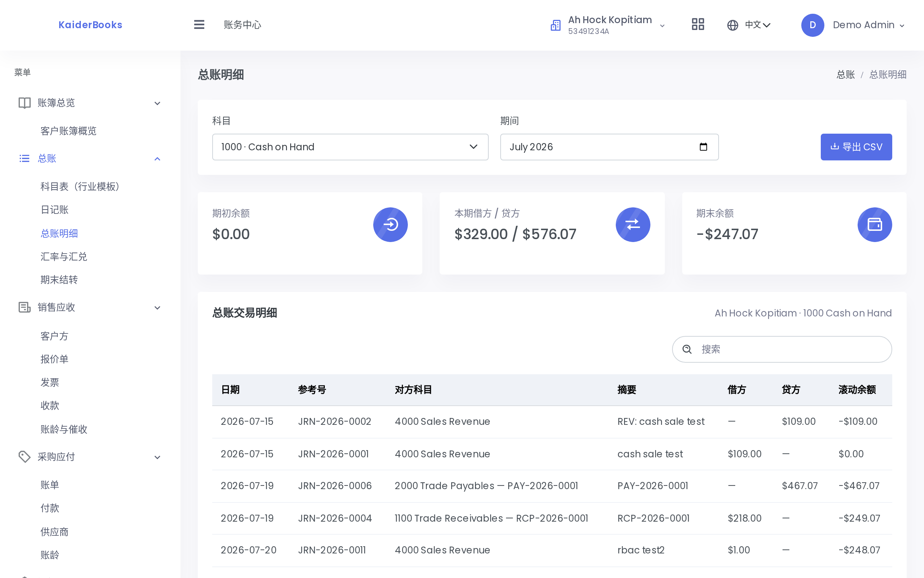The image size is (924, 578).
Task: Click the KaiderBooks logo link
Action: [91, 25]
